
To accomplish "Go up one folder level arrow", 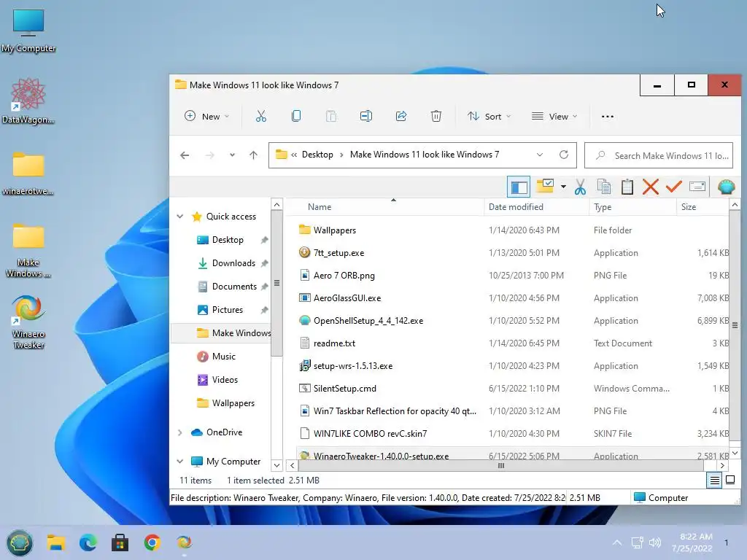I will click(253, 155).
